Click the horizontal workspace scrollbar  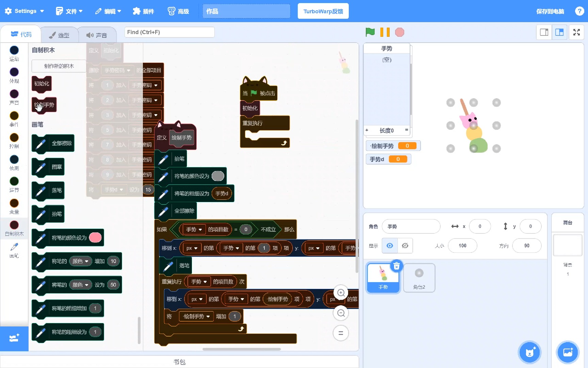(x=242, y=349)
